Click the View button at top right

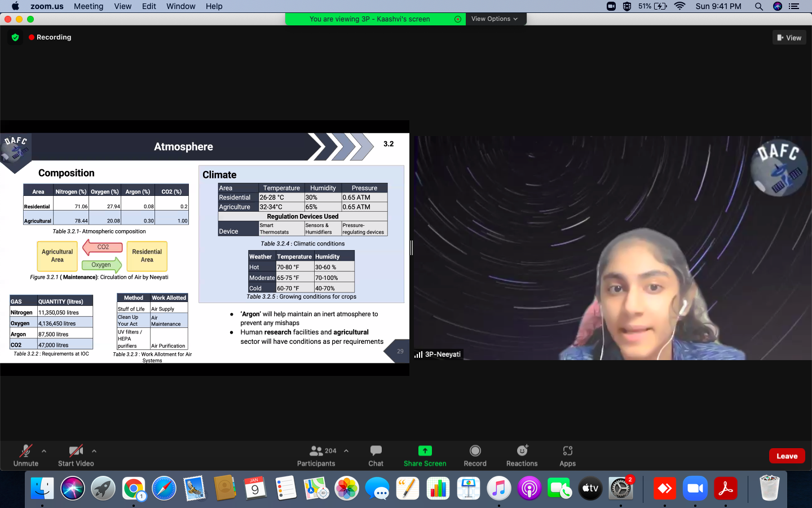coord(789,38)
